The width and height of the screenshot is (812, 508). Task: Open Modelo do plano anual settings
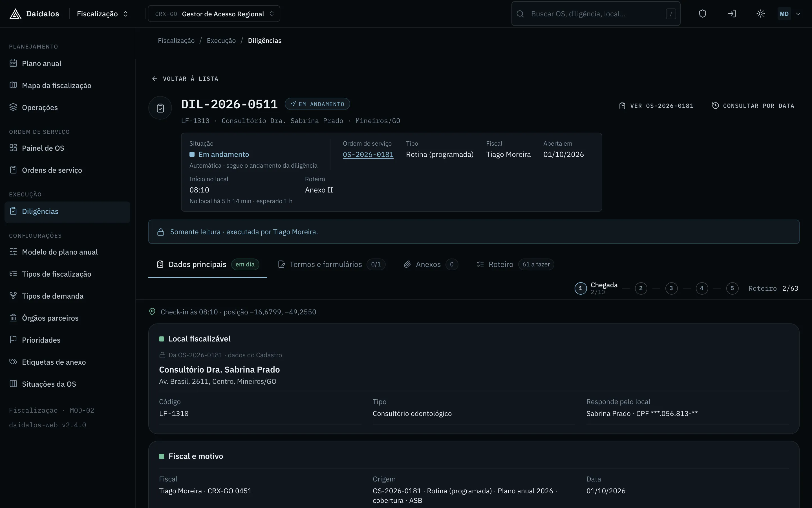67,252
